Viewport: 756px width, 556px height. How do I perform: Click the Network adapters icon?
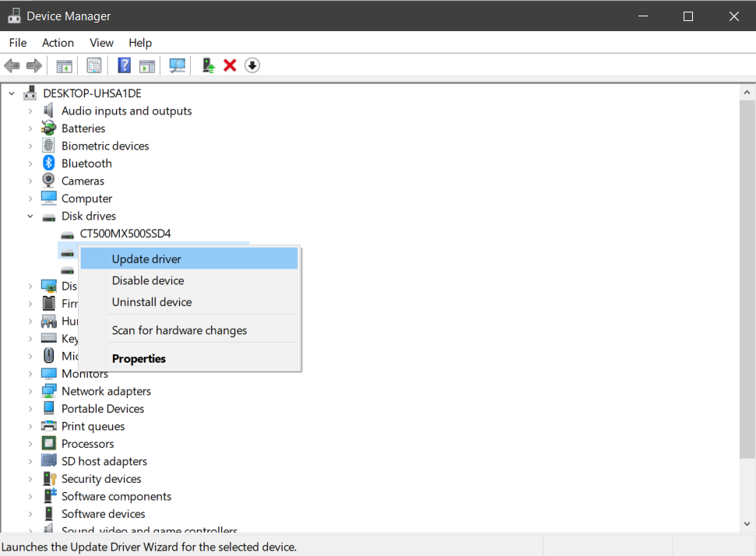click(49, 391)
